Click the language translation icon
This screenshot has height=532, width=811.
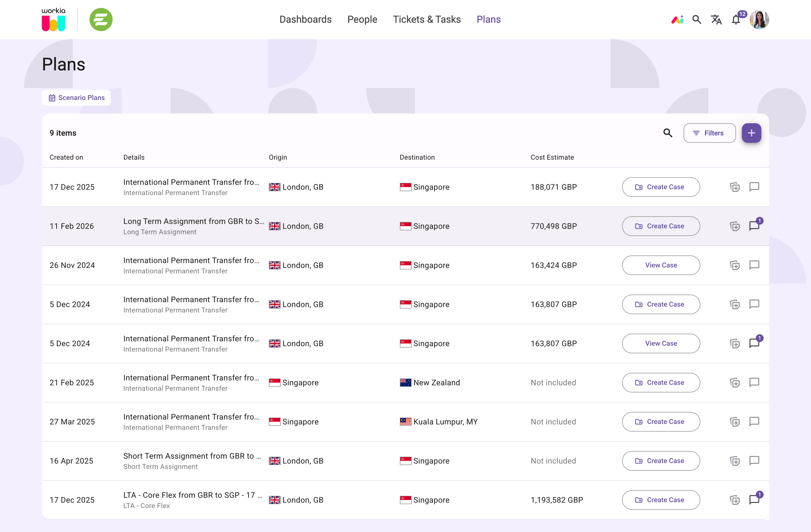click(x=716, y=20)
